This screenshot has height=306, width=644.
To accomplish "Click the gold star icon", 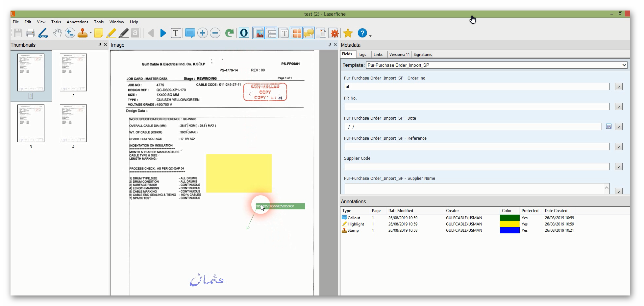I will coord(348,33).
